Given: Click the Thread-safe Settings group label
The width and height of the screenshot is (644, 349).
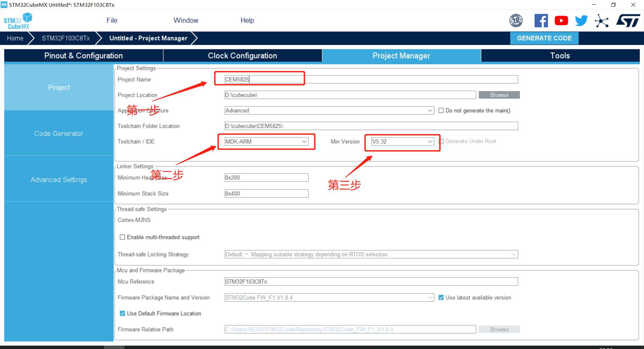Looking at the screenshot, I should (142, 209).
